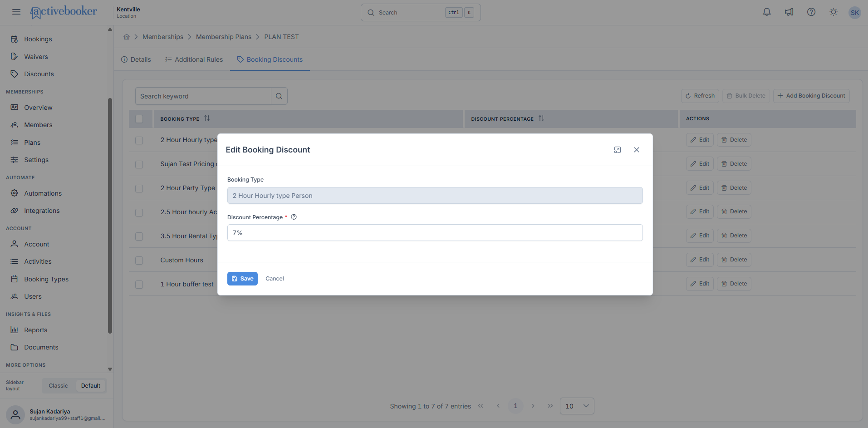Check the Custom Hours row checkbox

click(139, 261)
